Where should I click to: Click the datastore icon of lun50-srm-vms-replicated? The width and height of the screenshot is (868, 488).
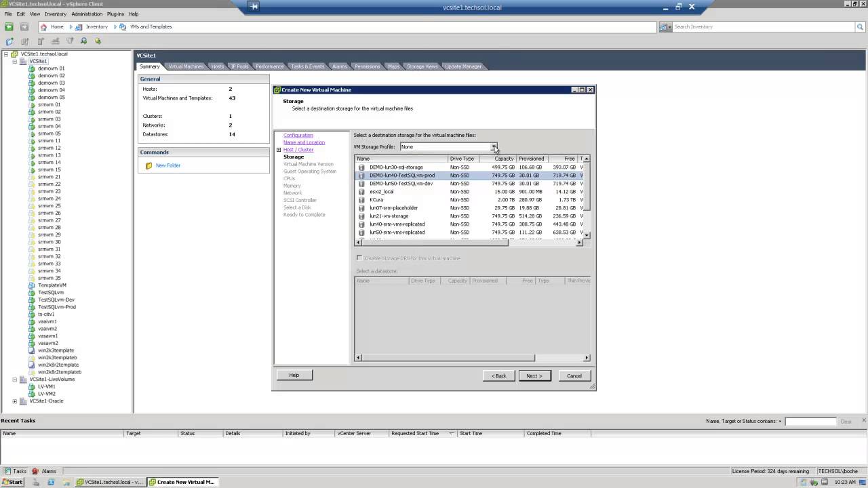pos(361,232)
